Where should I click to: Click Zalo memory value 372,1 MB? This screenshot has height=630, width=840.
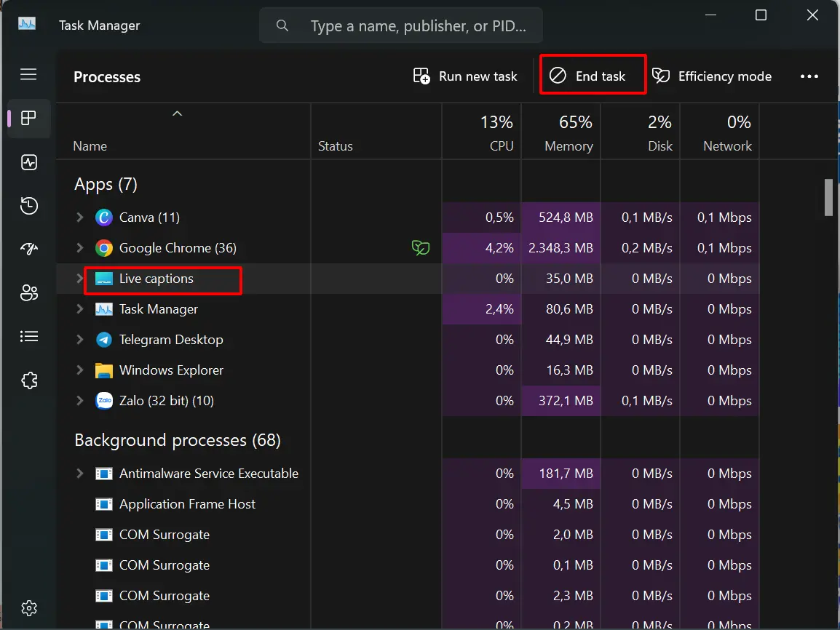[x=566, y=400]
